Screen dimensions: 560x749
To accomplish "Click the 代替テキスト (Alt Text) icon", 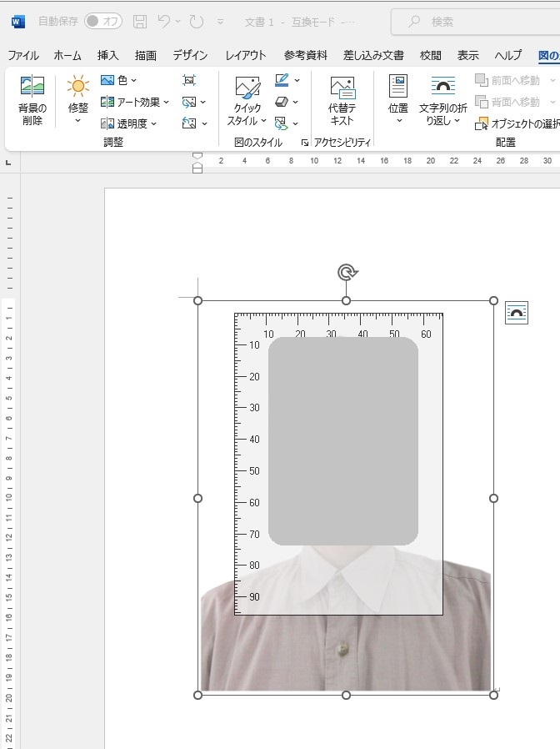I will click(342, 100).
